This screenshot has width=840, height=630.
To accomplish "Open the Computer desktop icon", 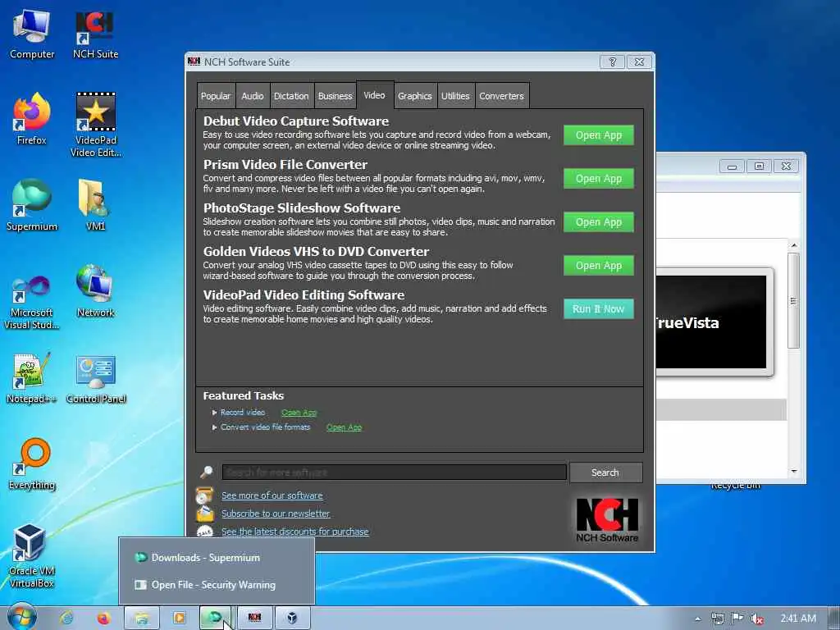I will point(32,34).
